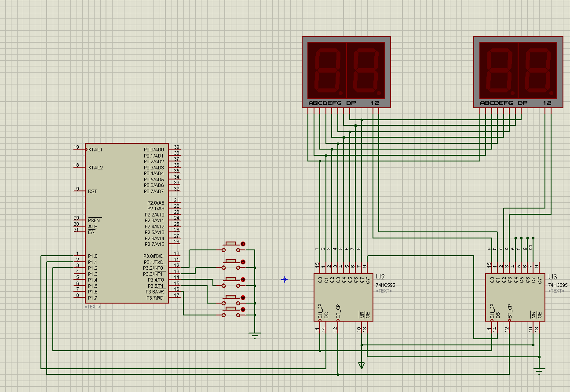Image resolution: width=570 pixels, height=392 pixels.
Task: Click the push button cap wired to P3.4/T0
Action: [231, 279]
